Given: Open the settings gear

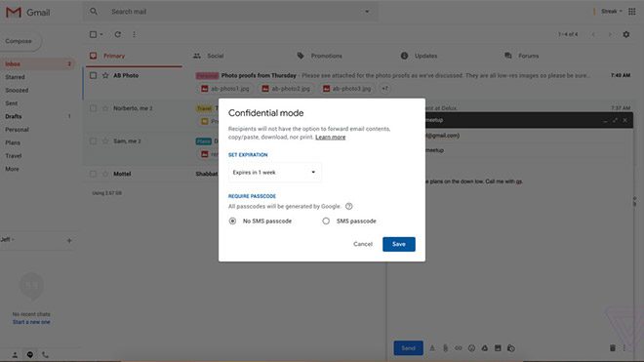Looking at the screenshot, I should pyautogui.click(x=625, y=34).
